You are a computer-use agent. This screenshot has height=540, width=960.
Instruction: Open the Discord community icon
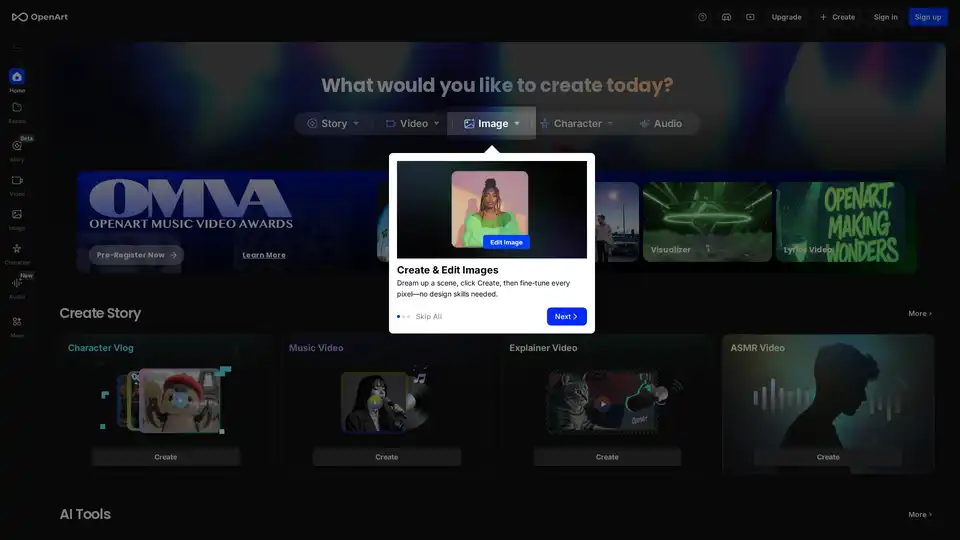click(x=726, y=17)
